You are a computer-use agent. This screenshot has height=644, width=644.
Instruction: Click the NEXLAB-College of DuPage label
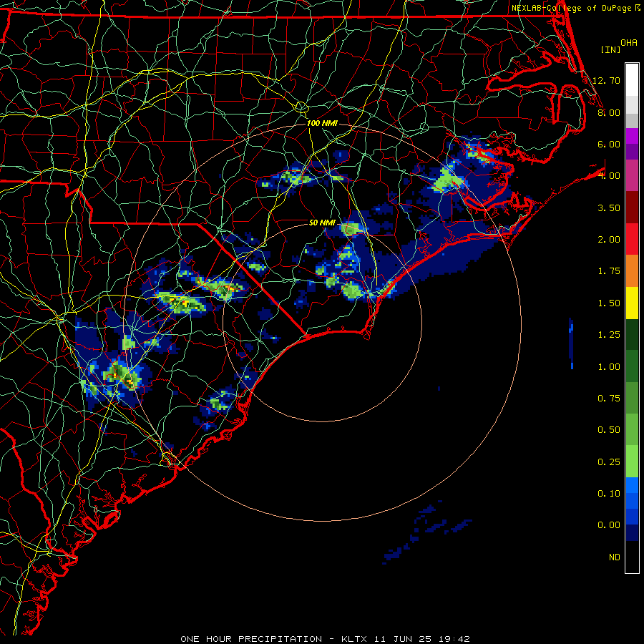pos(571,8)
